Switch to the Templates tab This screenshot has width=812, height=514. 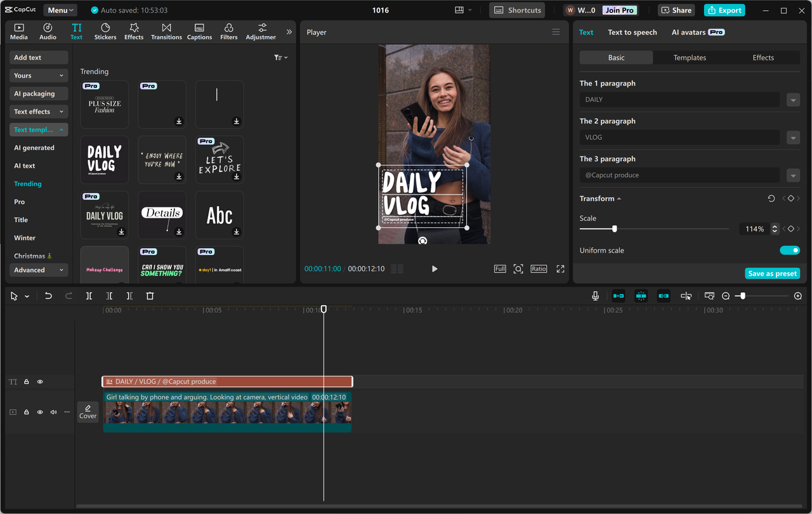point(690,57)
